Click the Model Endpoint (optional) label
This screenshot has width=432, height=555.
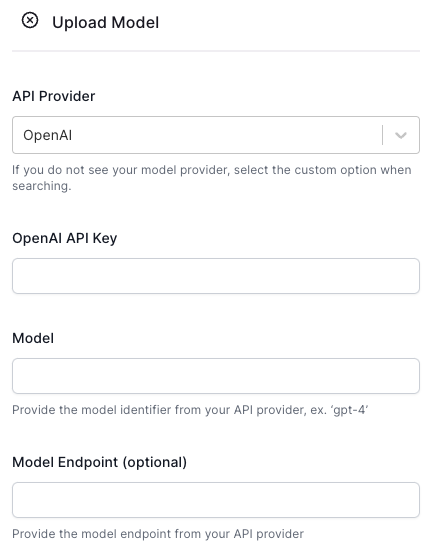click(100, 462)
